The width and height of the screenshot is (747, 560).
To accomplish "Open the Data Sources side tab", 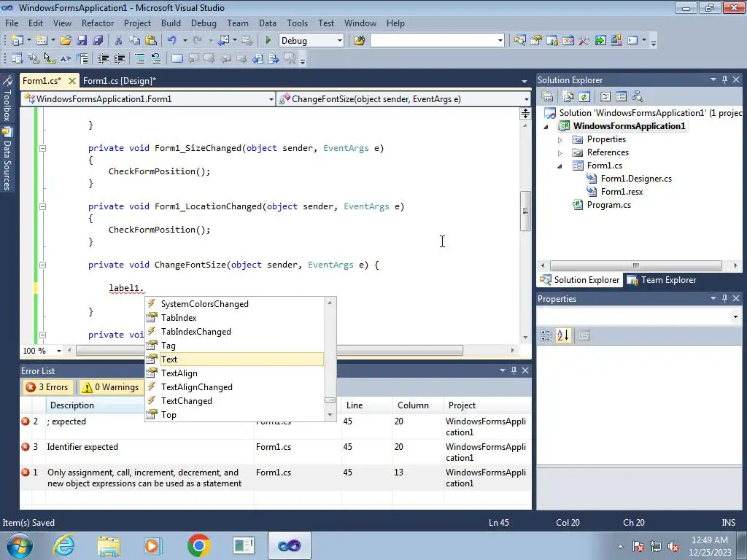I will (x=7, y=158).
